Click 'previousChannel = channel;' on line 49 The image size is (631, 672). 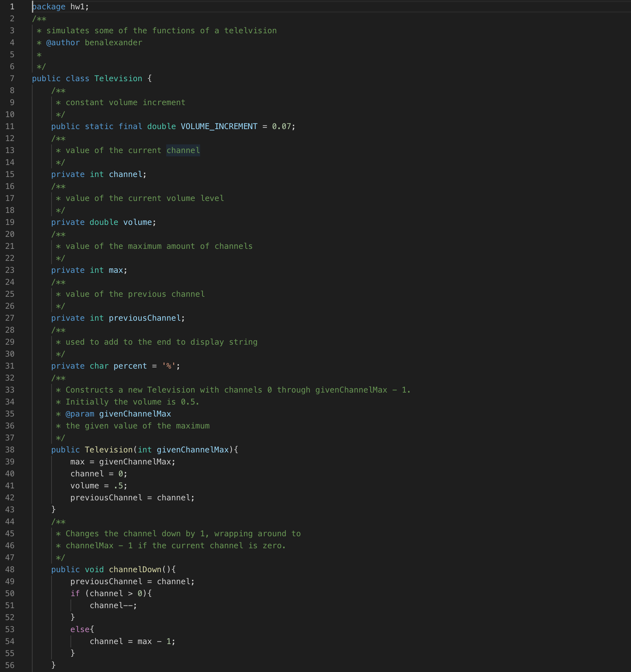click(x=132, y=582)
